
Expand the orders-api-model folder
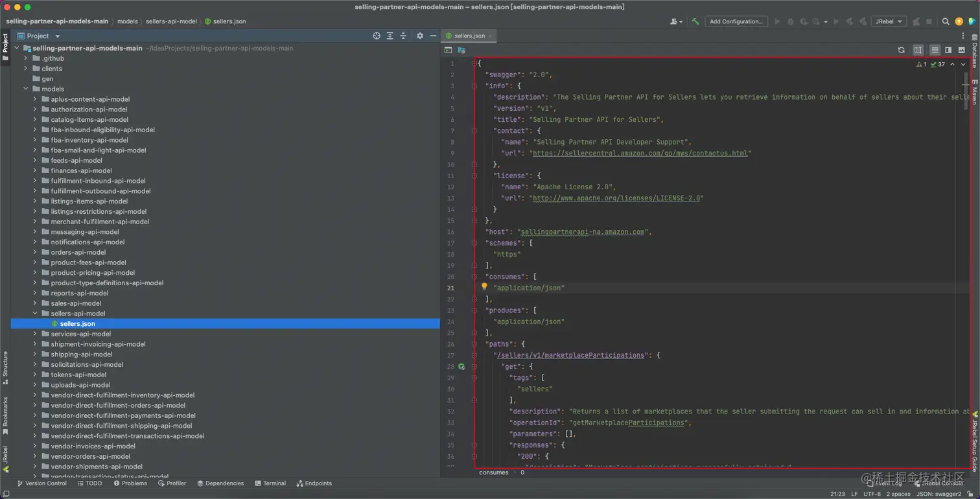coord(35,252)
